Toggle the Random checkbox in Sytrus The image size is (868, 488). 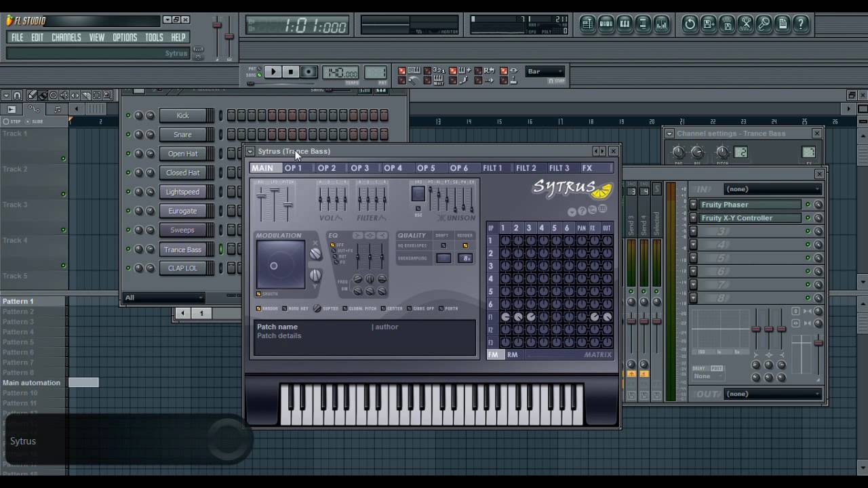pos(258,308)
